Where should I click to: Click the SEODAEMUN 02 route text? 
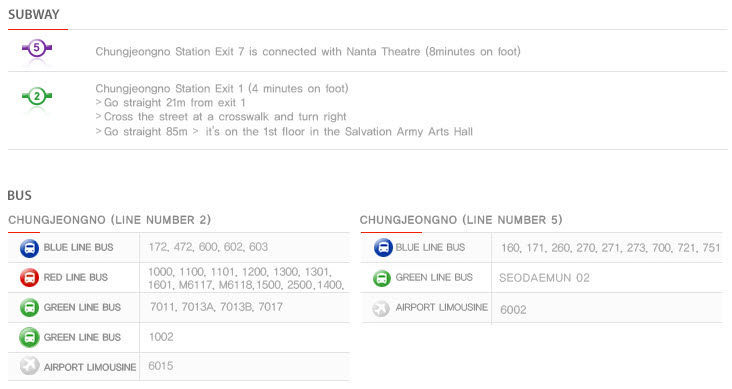point(544,278)
